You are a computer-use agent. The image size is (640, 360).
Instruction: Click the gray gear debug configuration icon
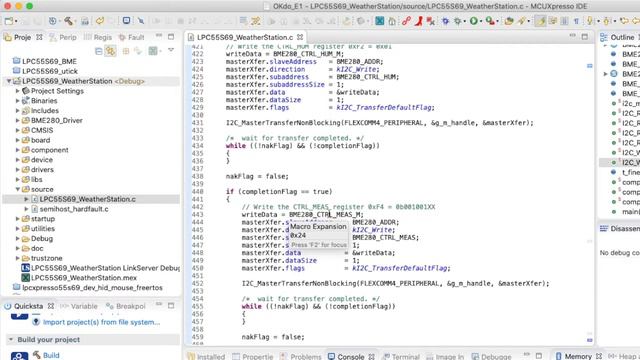pos(458,21)
